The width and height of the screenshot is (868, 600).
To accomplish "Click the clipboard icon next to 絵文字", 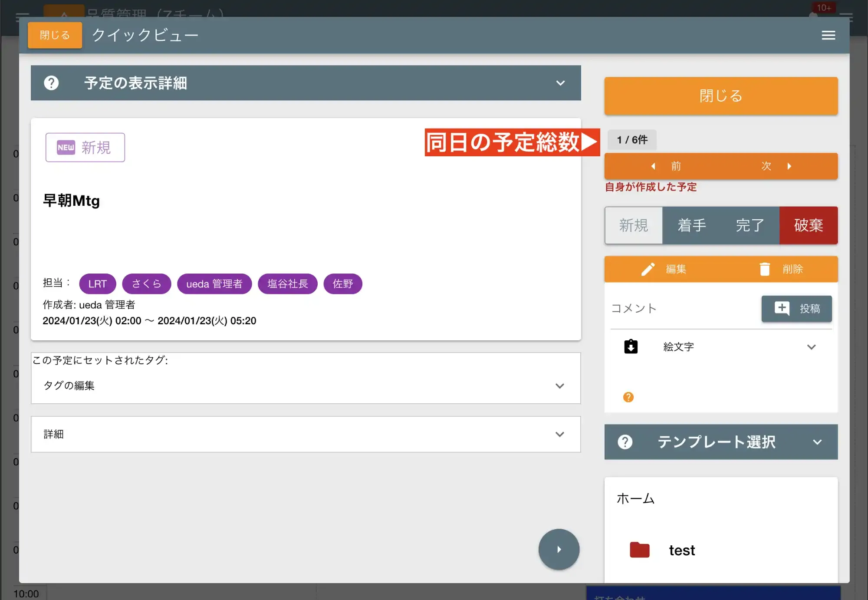I will (630, 346).
